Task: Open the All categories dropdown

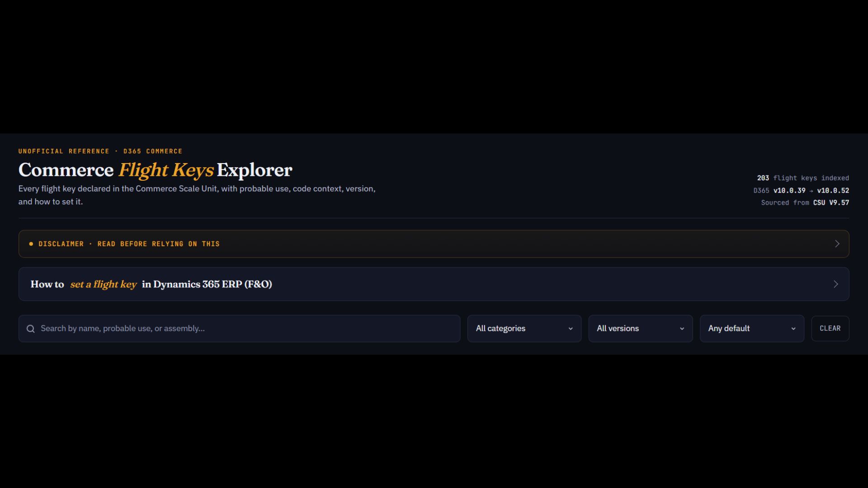Action: [524, 328]
